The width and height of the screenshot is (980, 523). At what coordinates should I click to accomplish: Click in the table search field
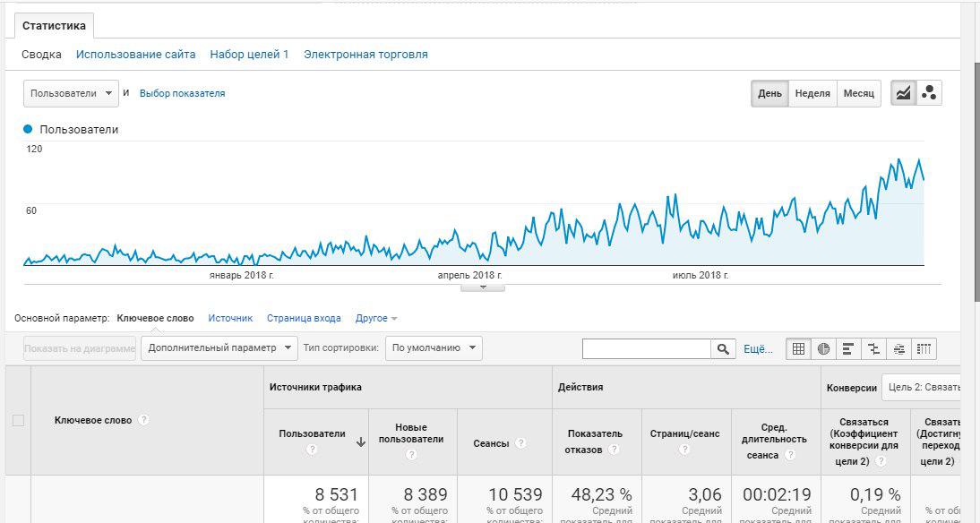pyautogui.click(x=646, y=348)
